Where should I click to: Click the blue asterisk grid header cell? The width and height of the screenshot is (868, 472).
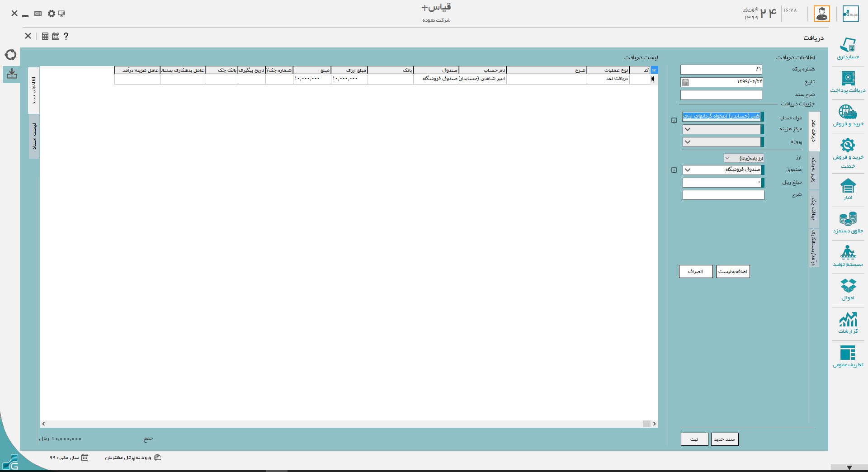click(x=654, y=70)
